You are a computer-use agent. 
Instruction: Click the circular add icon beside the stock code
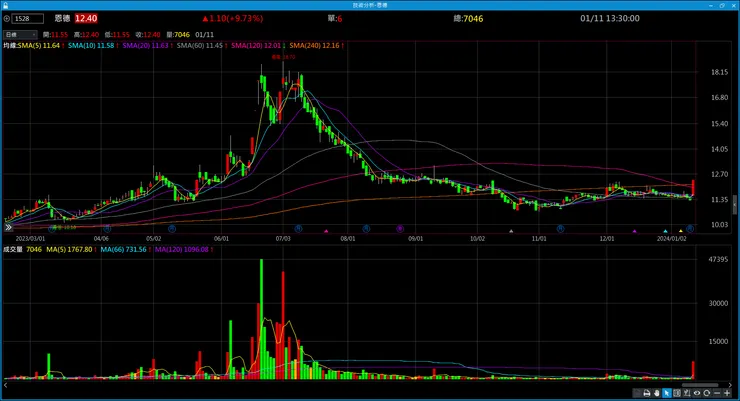pos(6,19)
